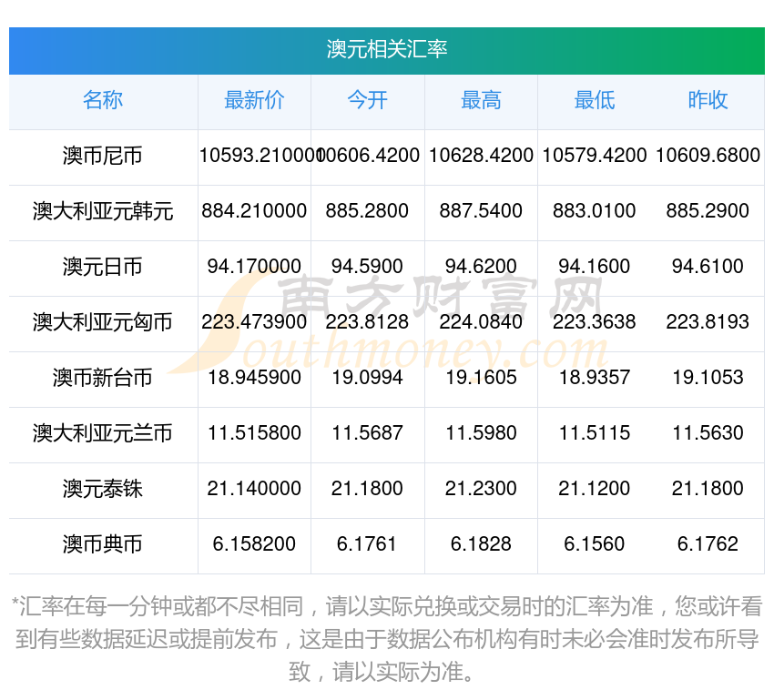Viewport: 774px width, 700px height.
Task: Click latest price 21.140000
Action: (254, 489)
